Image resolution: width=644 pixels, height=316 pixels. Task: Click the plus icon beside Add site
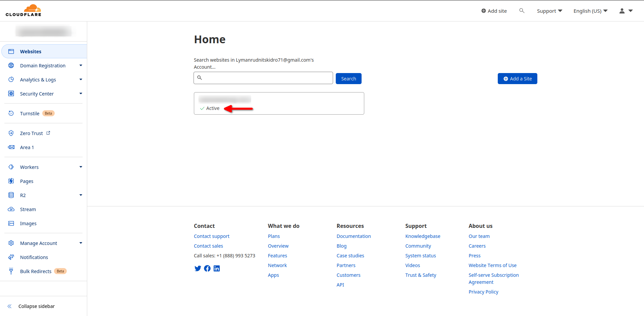click(484, 11)
